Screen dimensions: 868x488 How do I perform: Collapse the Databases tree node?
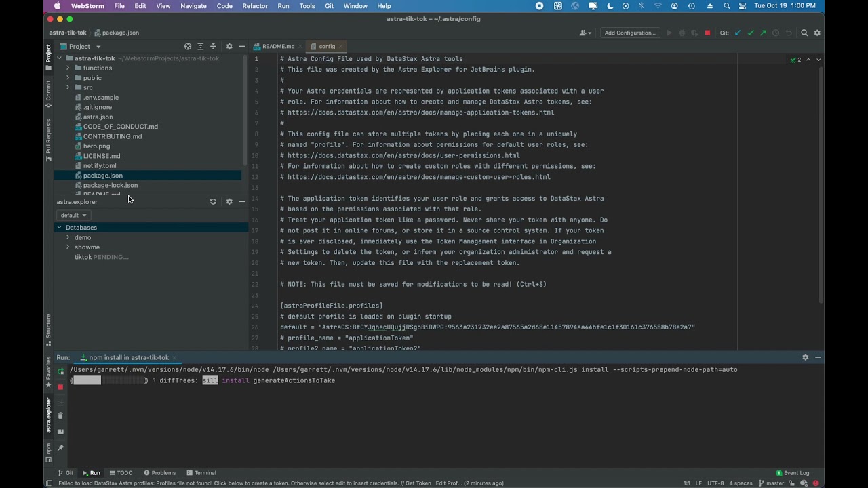coord(60,228)
